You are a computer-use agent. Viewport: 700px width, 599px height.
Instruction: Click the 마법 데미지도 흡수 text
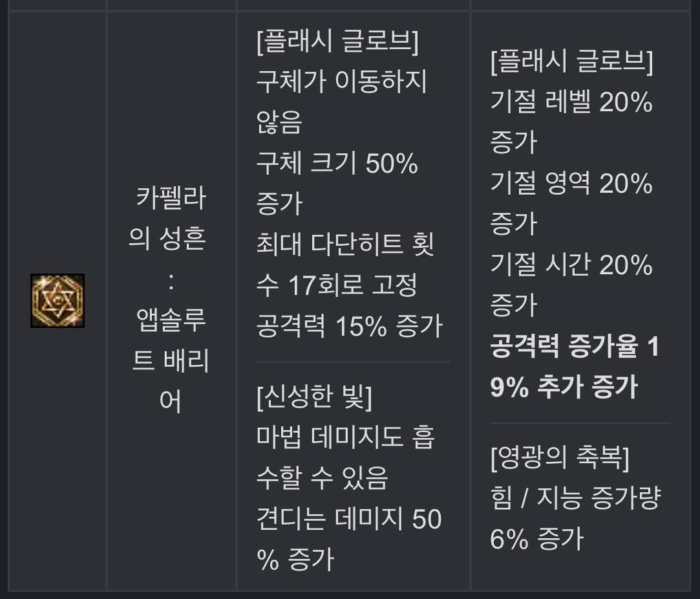[345, 457]
